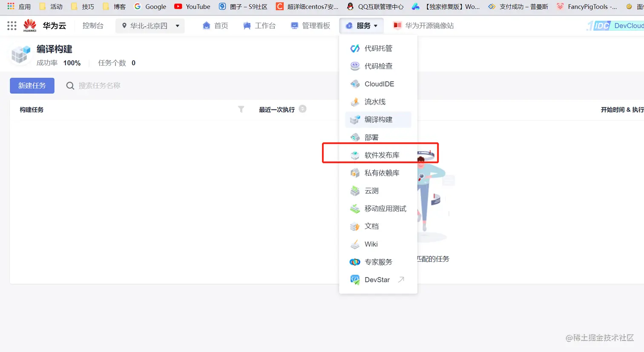This screenshot has height=352, width=644.
Task: Open Wiki icon in services menu
Action: pos(355,244)
